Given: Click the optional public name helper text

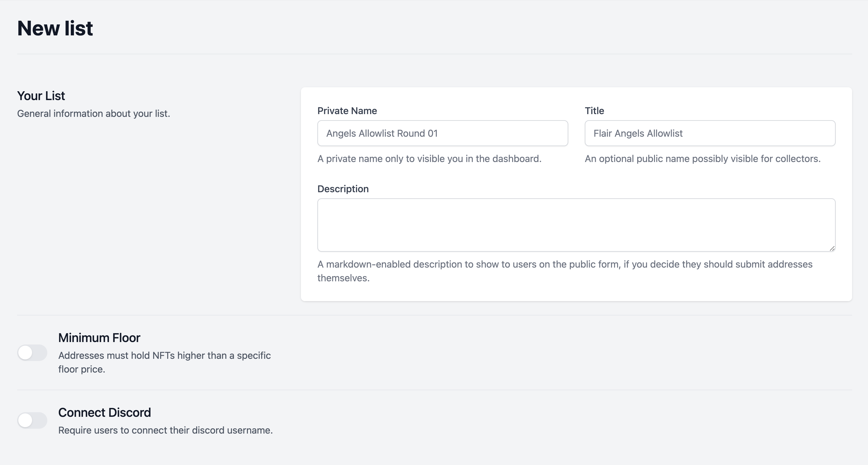Looking at the screenshot, I should 703,159.
